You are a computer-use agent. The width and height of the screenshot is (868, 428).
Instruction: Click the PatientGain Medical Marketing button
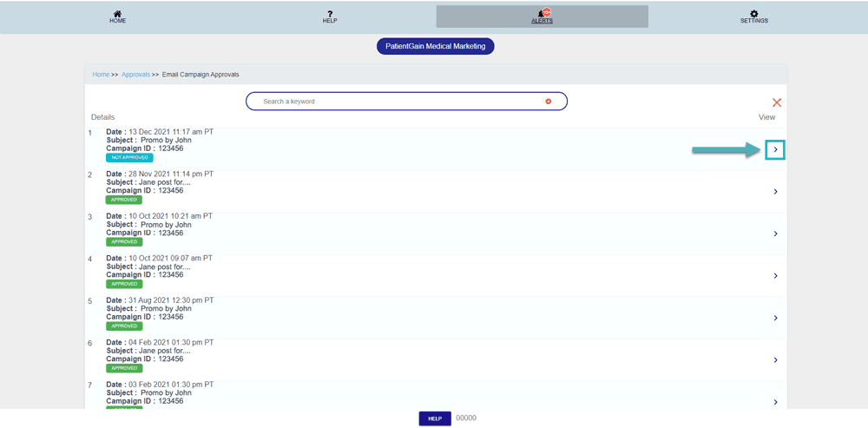point(435,46)
